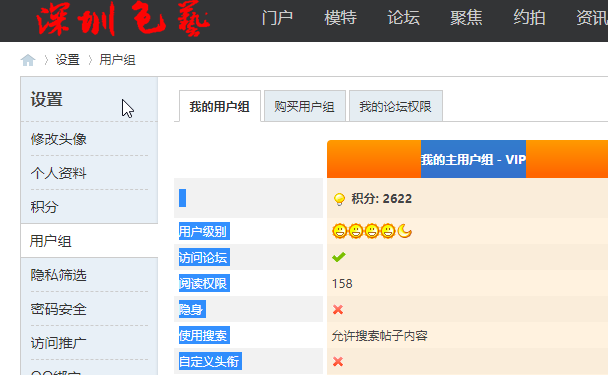Click the 我的主用户组 - VIP header
This screenshot has width=608, height=375.
pos(473,159)
